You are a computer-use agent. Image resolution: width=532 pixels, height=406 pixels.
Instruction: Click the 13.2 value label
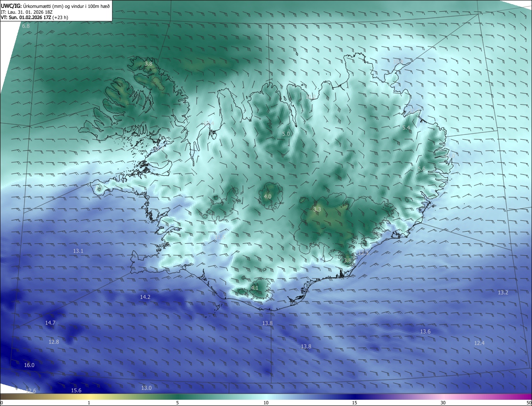(x=503, y=293)
